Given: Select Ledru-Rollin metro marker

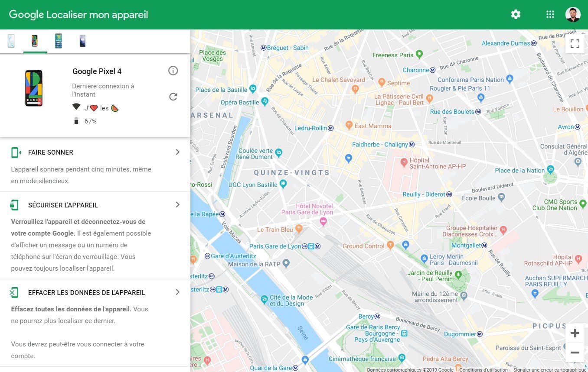Looking at the screenshot, I should (330, 128).
